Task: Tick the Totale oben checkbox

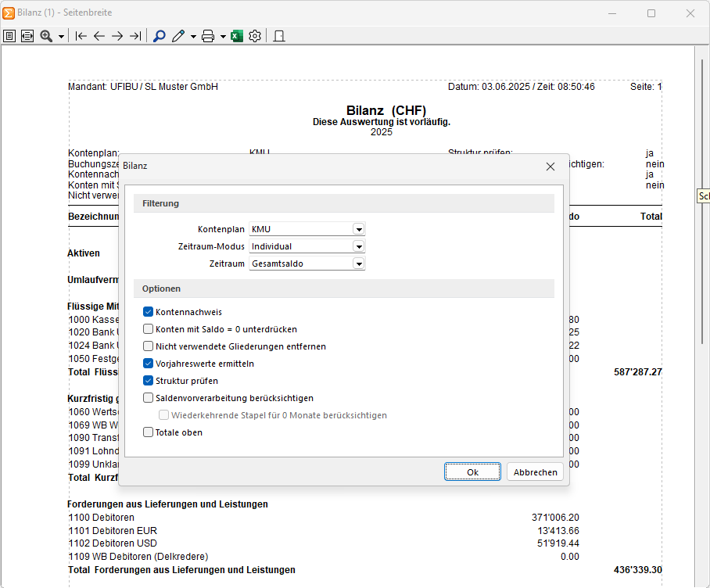Action: [148, 432]
